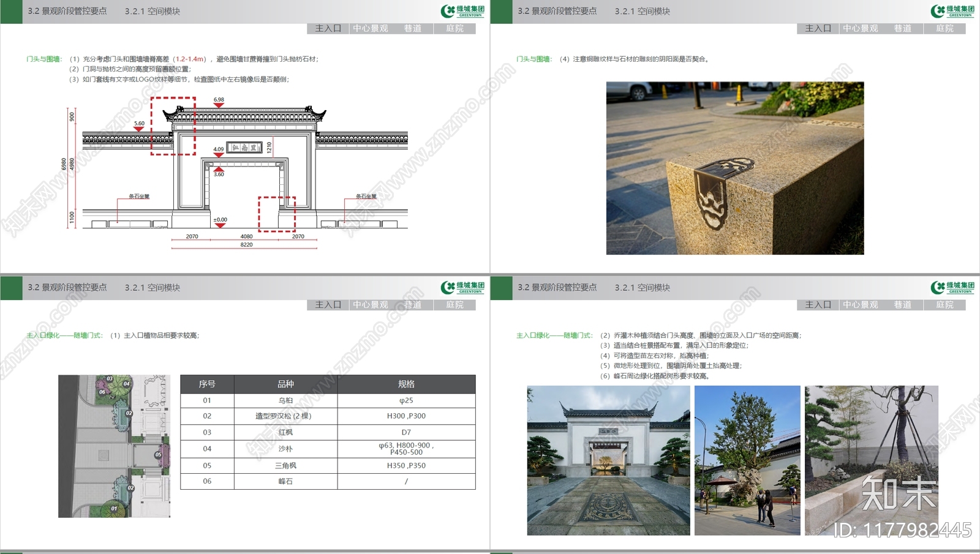Select the 红枫 cell in the table
Image resolution: width=980 pixels, height=554 pixels.
285,432
